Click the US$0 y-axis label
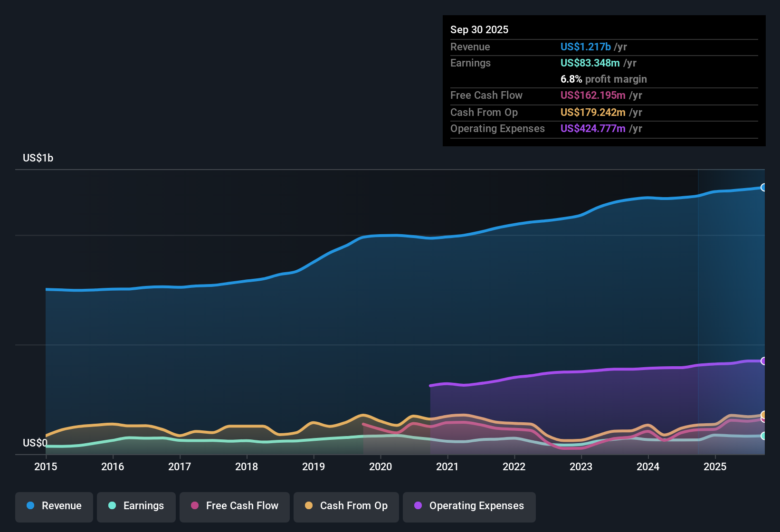This screenshot has height=532, width=780. click(x=35, y=443)
